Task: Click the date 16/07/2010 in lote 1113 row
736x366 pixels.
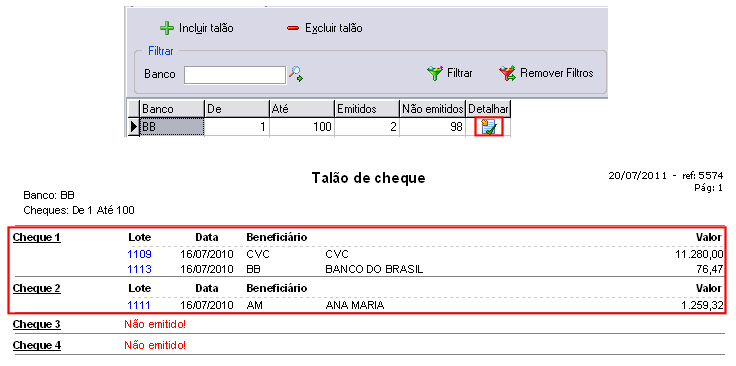Action: coord(207,269)
